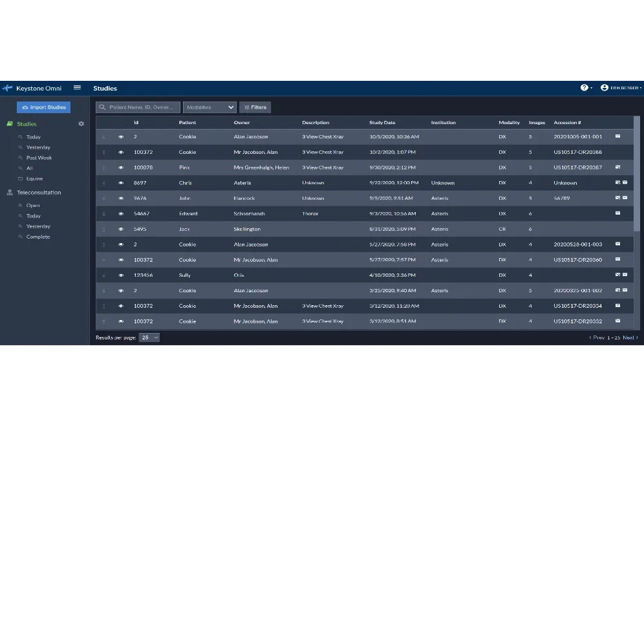Click the envelope icon on accession US10517-DR20388 row
Image resolution: width=644 pixels, height=644 pixels.
[x=617, y=152]
